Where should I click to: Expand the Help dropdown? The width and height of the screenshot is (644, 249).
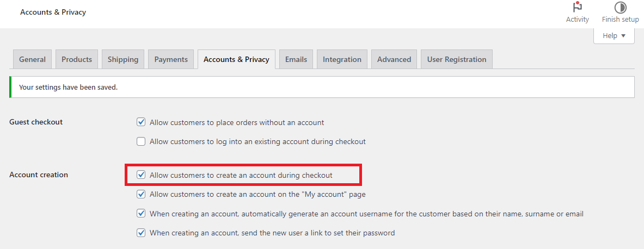click(x=614, y=36)
